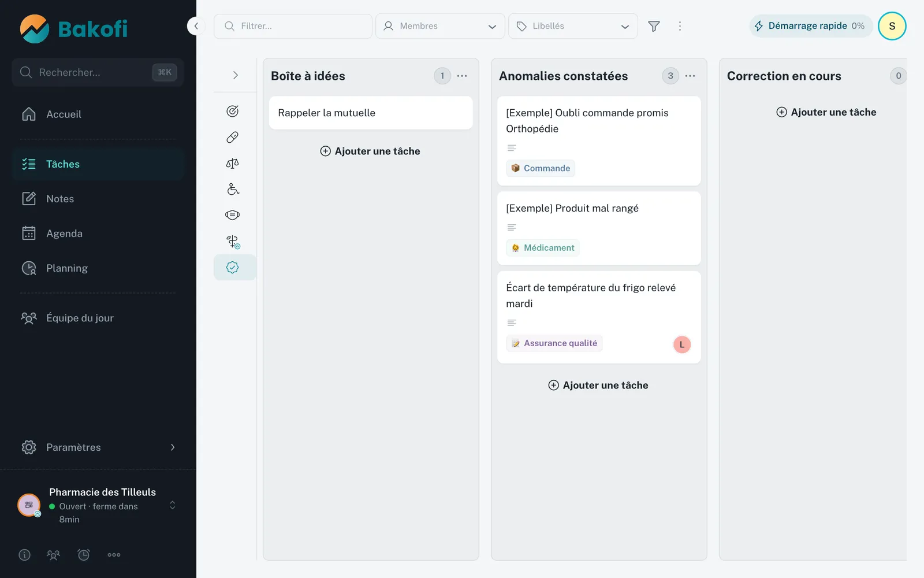Open the vertical dots menu in the top bar

[680, 26]
